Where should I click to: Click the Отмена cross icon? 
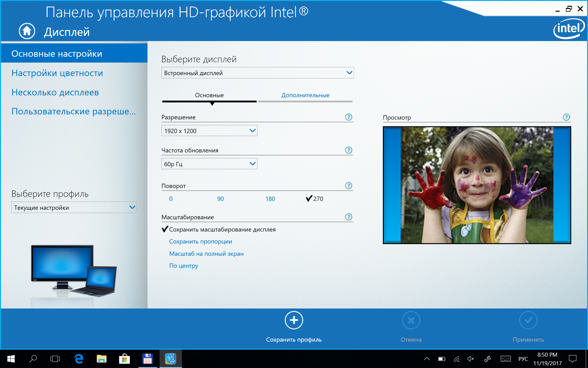pyautogui.click(x=411, y=320)
